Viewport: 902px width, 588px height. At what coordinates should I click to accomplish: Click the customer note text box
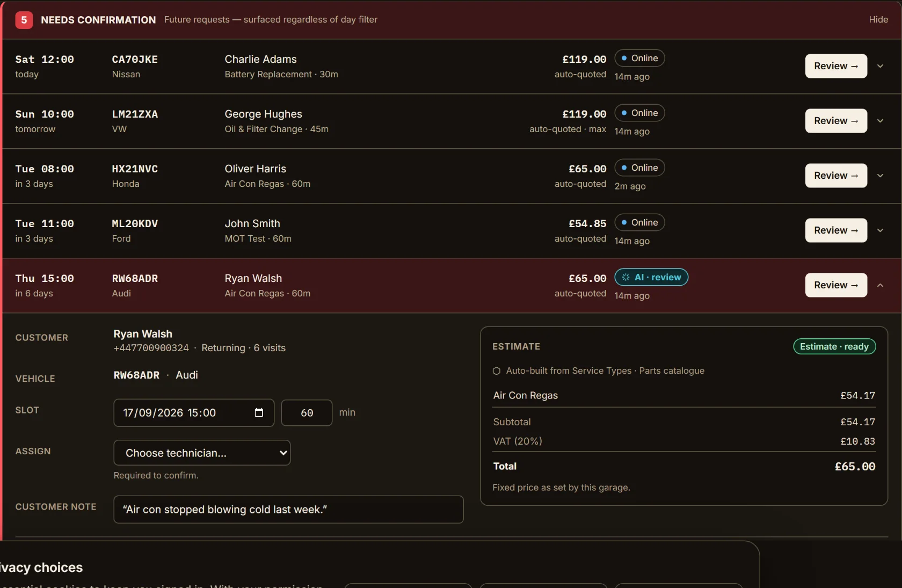(288, 510)
